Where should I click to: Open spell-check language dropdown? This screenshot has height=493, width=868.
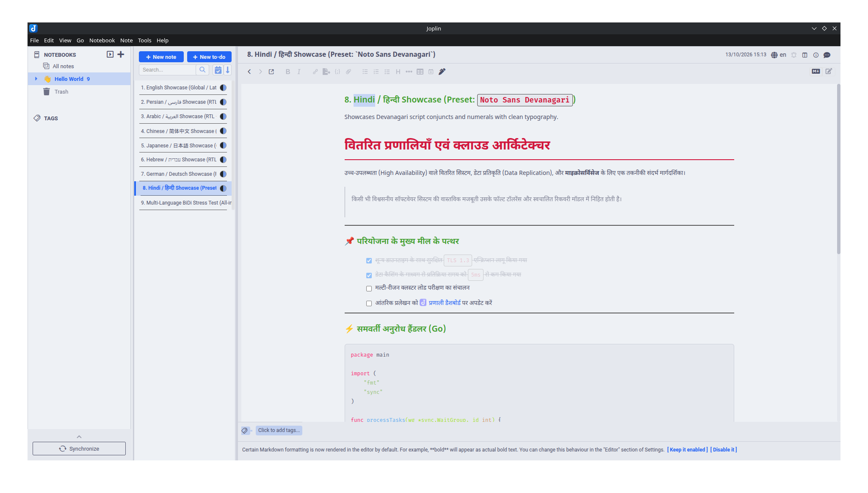[x=778, y=55]
